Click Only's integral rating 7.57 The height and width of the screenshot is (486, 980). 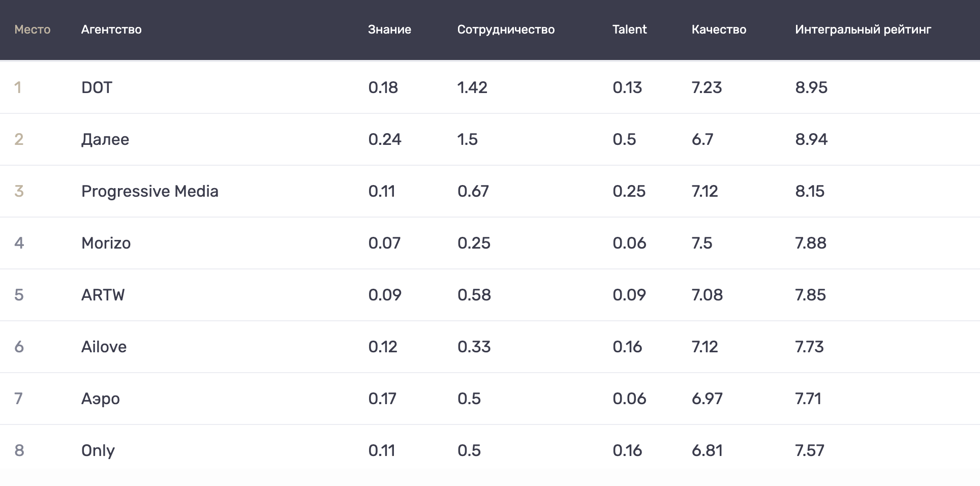(810, 450)
